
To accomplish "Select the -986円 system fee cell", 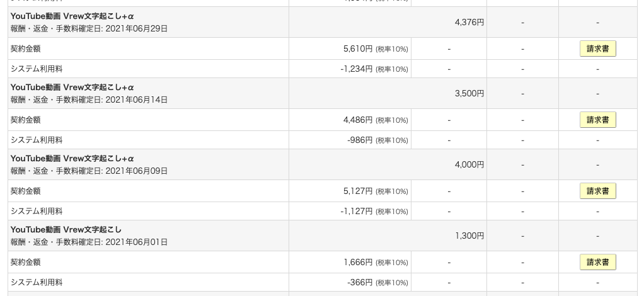I will 350,140.
